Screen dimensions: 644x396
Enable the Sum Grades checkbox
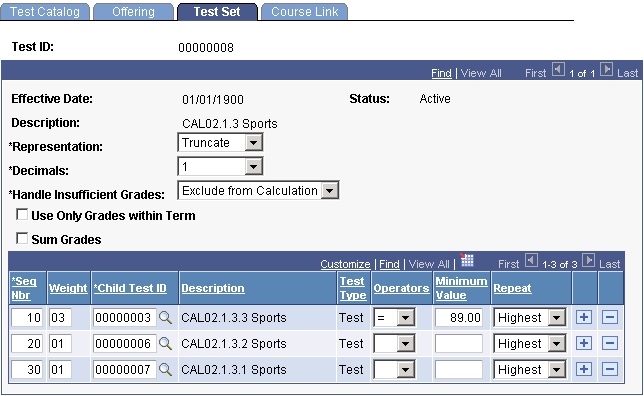pyautogui.click(x=22, y=238)
